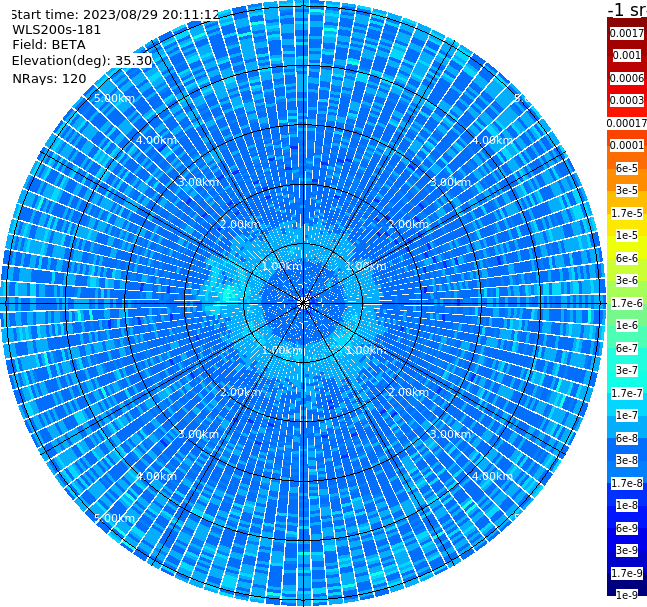This screenshot has width=647, height=607.
Task: Click the 0.001 colorbar label
Action: pyautogui.click(x=627, y=55)
